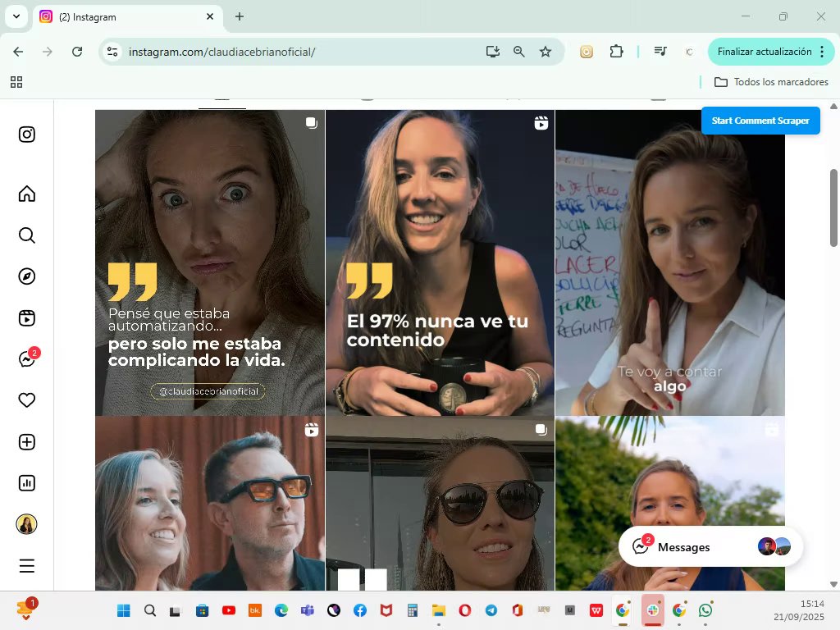
Task: Close the Instagram tab
Action: pos(210,16)
